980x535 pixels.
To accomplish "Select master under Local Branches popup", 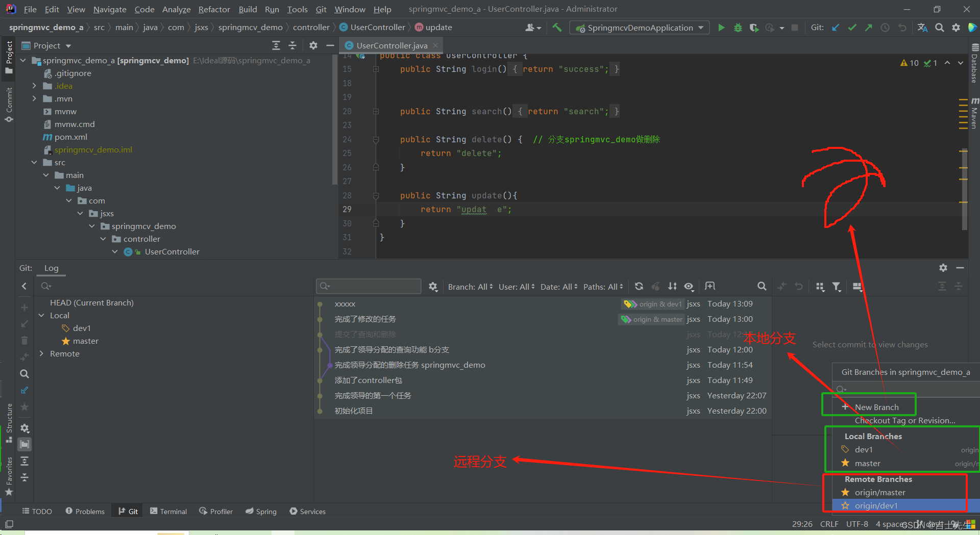I will 867,463.
